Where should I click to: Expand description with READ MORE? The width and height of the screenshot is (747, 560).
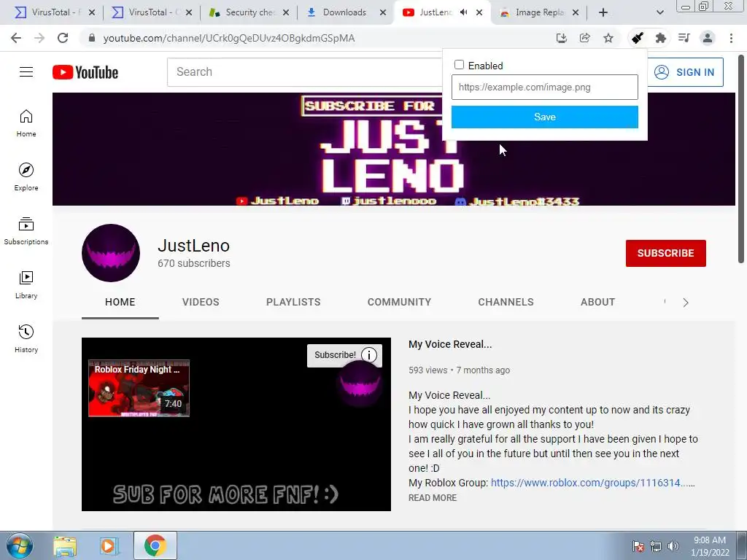coord(433,497)
